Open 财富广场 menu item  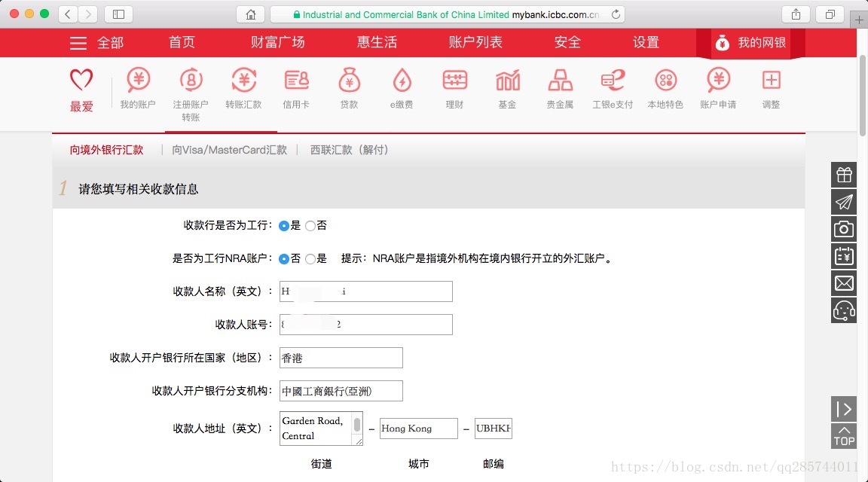[277, 43]
